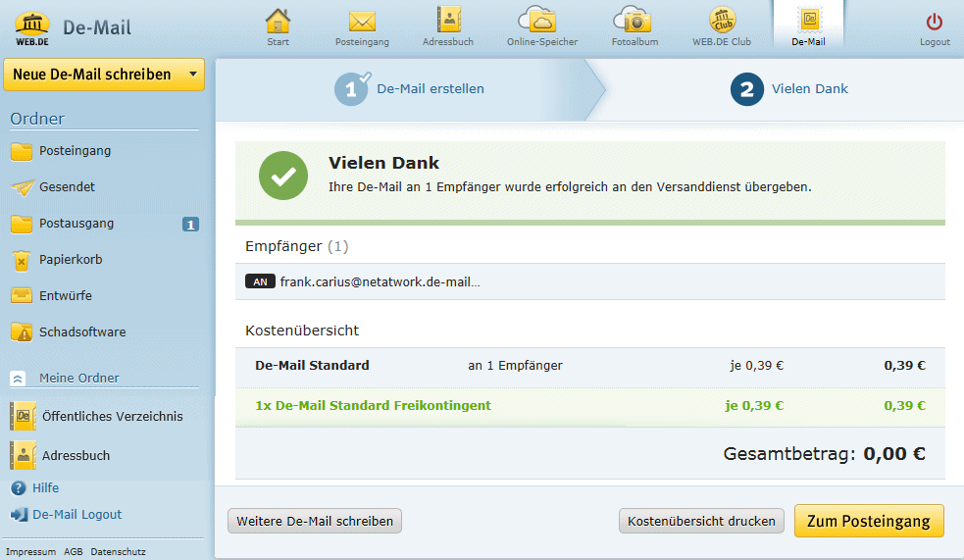The width and height of the screenshot is (964, 560).
Task: Click the 1x De-Mail Standard Freikontingent row
Action: point(590,407)
